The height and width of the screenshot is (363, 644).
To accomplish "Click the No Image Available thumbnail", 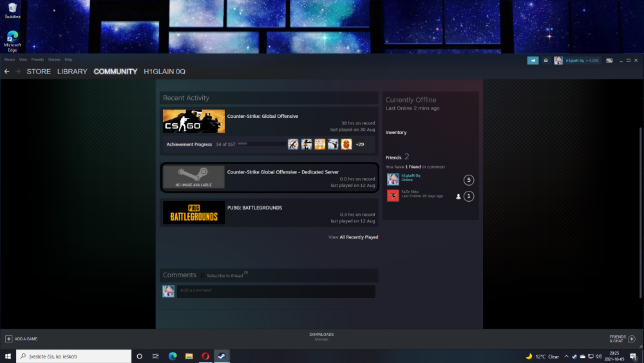I will [x=194, y=177].
